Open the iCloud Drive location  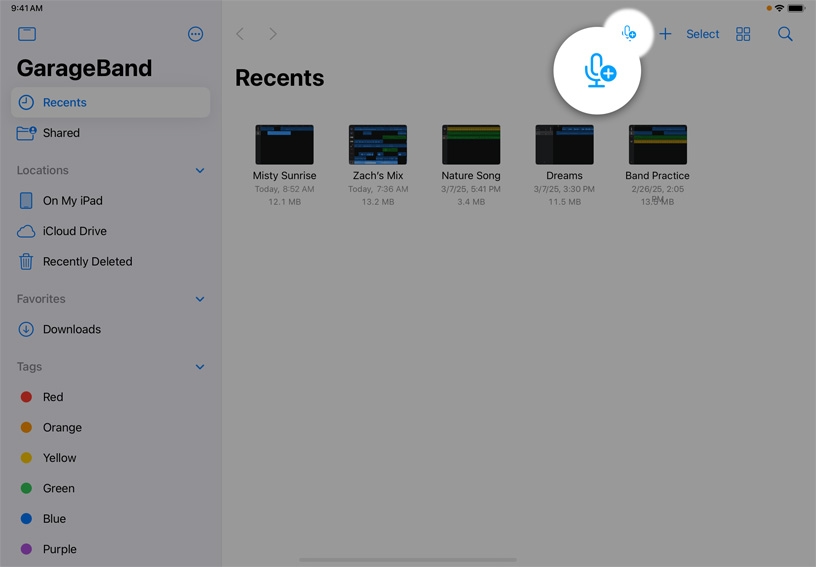click(x=74, y=231)
